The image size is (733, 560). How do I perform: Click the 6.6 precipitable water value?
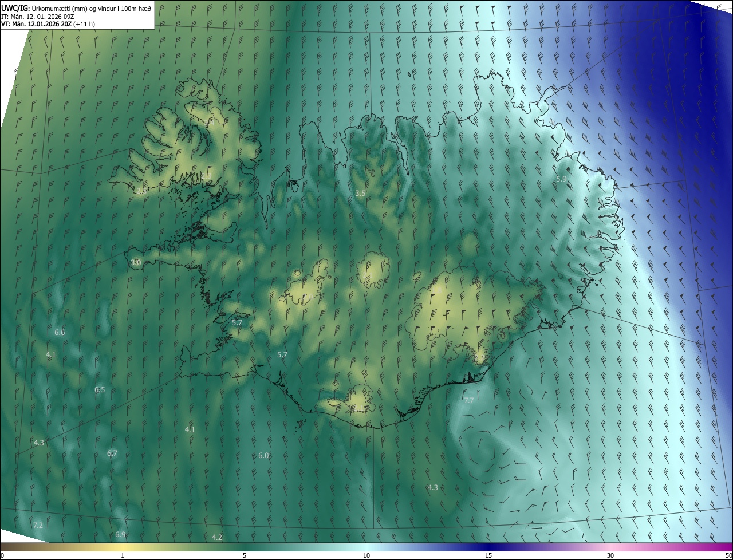pos(60,332)
